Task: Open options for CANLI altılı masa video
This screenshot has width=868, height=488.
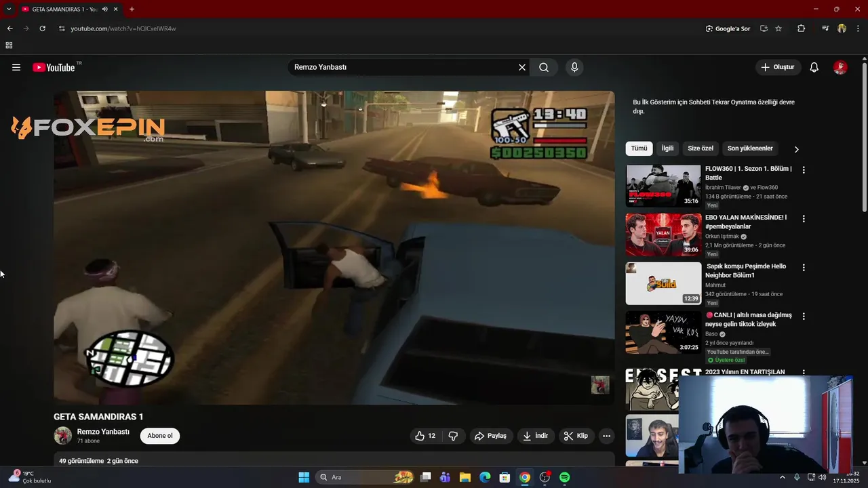Action: click(804, 317)
